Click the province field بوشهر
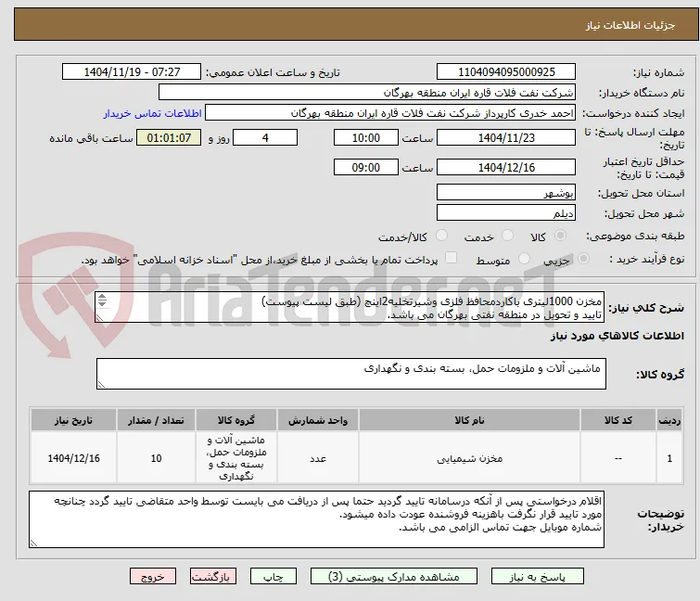 click(x=506, y=192)
